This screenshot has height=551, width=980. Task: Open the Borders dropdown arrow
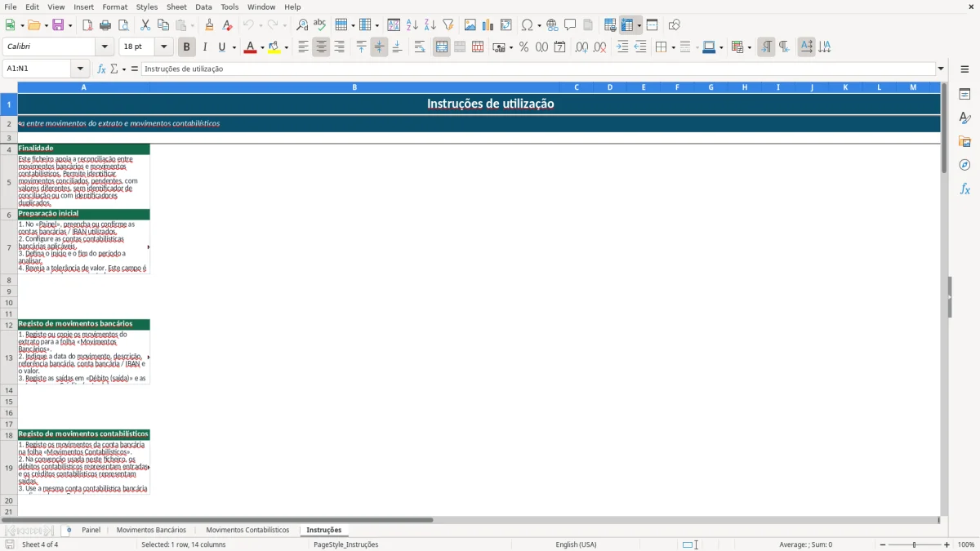(673, 47)
